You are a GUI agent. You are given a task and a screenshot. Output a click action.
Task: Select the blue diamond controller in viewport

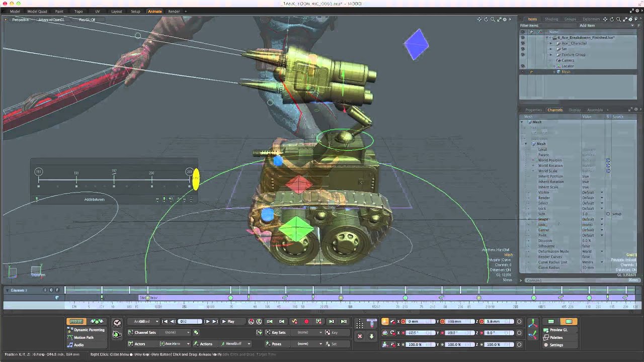pyautogui.click(x=417, y=44)
